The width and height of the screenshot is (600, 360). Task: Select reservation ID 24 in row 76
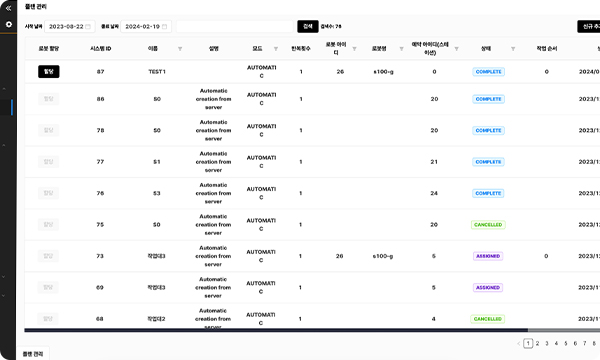tap(434, 193)
